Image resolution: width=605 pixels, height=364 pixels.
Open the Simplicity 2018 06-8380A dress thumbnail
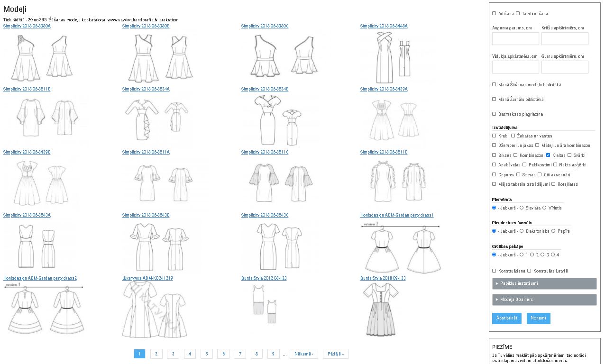[x=44, y=57]
